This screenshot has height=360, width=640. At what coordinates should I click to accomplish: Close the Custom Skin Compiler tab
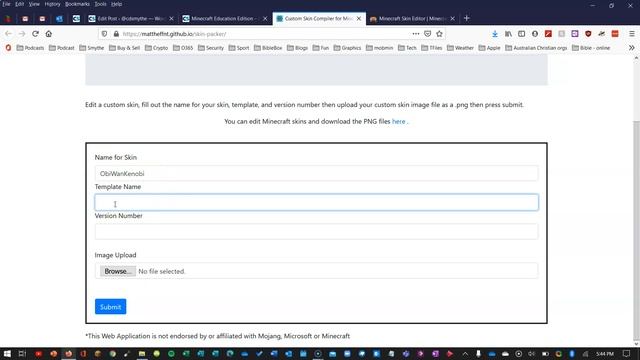point(359,19)
